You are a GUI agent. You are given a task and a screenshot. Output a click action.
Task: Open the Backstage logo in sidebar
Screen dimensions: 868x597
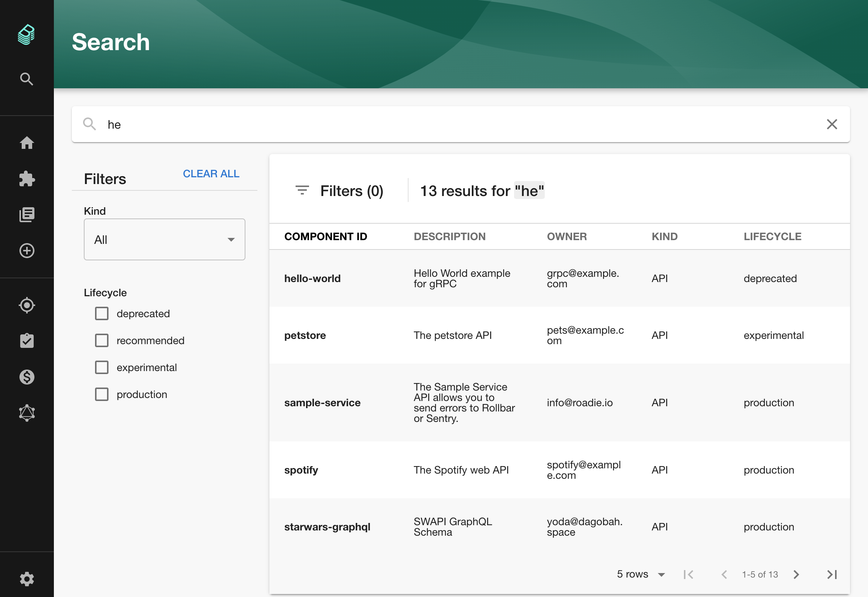tap(26, 35)
